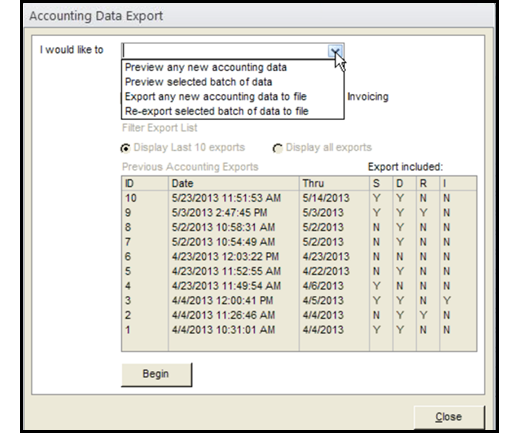Select export row with ID 10
Screen dimensions: 518x433
pyautogui.click(x=299, y=198)
